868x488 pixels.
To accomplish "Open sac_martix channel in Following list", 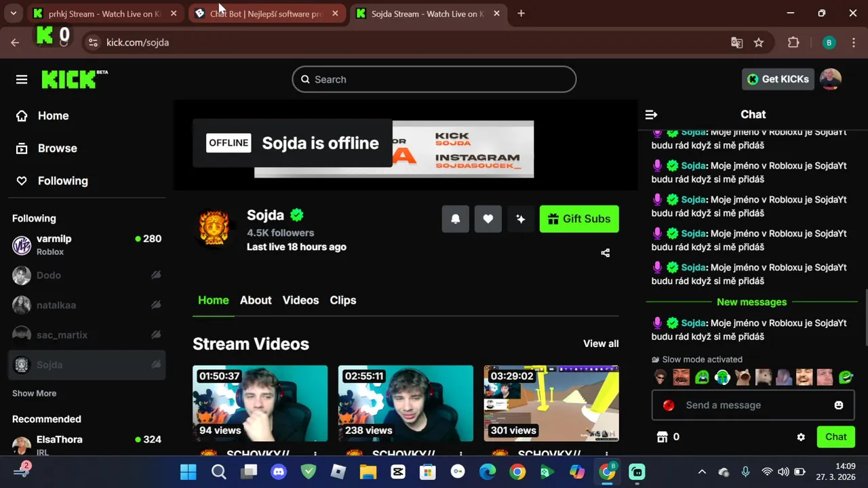I will [87, 335].
